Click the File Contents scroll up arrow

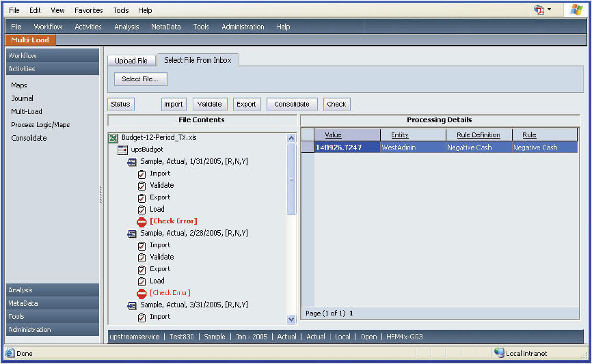(291, 139)
